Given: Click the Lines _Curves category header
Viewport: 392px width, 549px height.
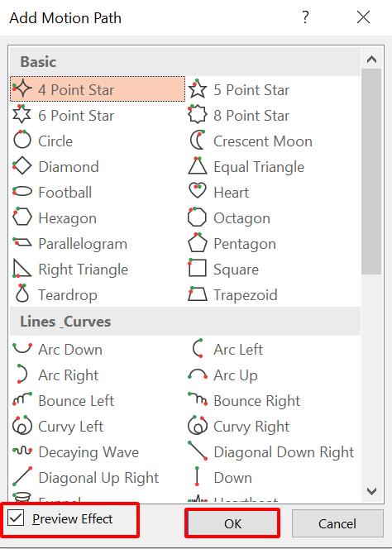Looking at the screenshot, I should pos(185,322).
